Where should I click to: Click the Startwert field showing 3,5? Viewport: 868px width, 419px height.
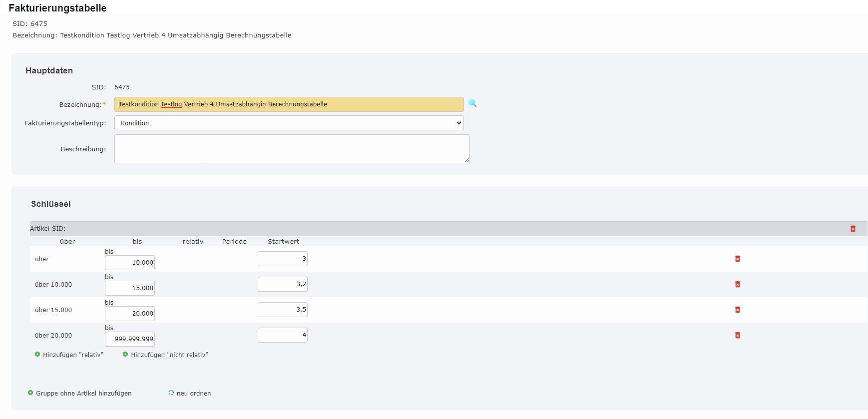(282, 310)
